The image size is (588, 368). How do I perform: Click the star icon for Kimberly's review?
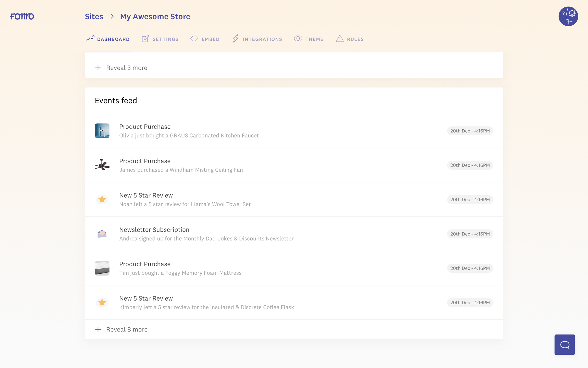pyautogui.click(x=102, y=302)
